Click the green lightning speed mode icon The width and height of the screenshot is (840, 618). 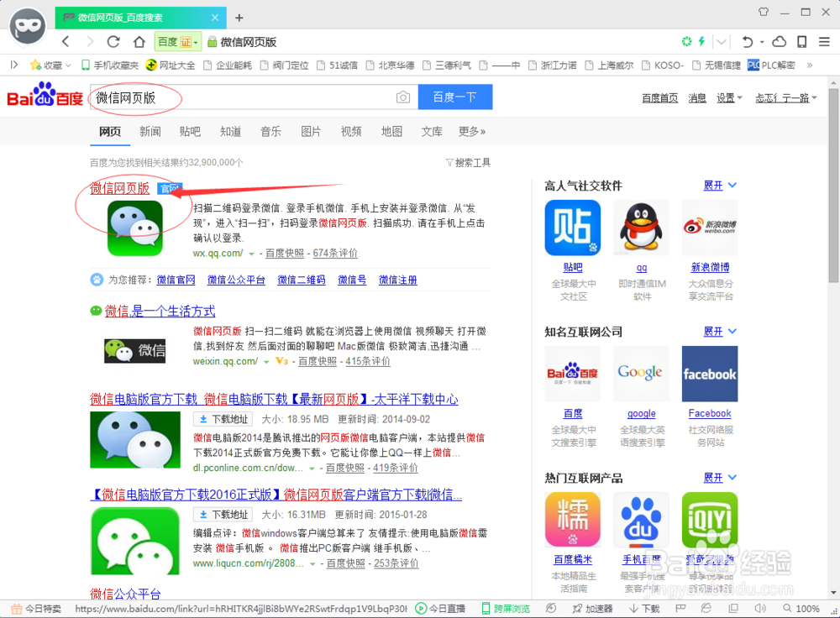(701, 41)
